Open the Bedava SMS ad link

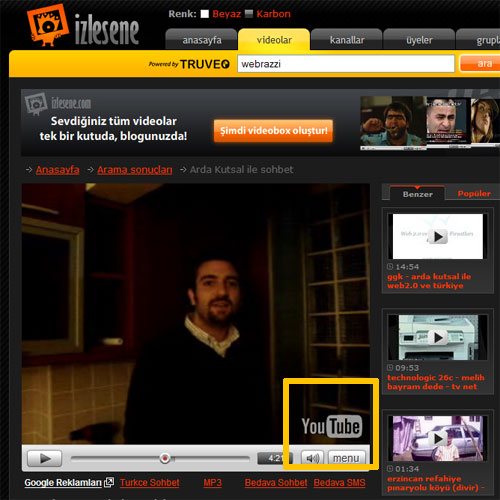point(339,483)
